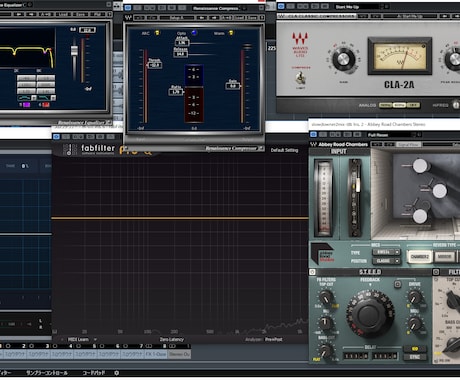Click Gain value handle in Renaissance Compressor
The image size is (460, 380).
233,86
